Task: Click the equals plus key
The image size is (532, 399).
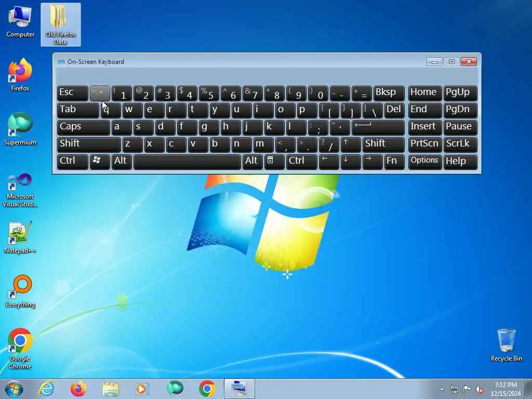Action: tap(362, 94)
